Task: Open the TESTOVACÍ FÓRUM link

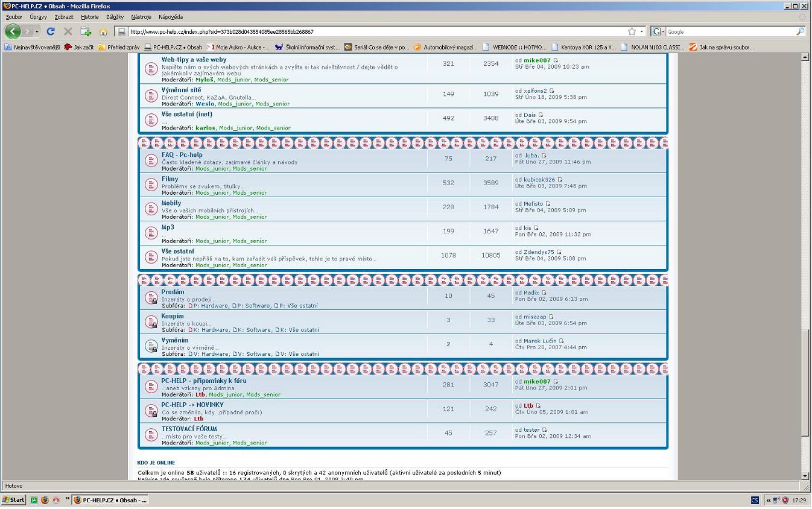Action: 189,429
